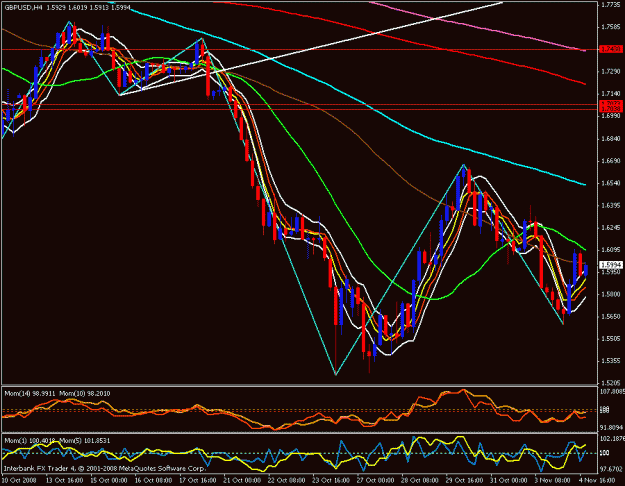The height and width of the screenshot is (486, 625).
Task: Click the 1.6245 price axis label
Action: click(611, 228)
